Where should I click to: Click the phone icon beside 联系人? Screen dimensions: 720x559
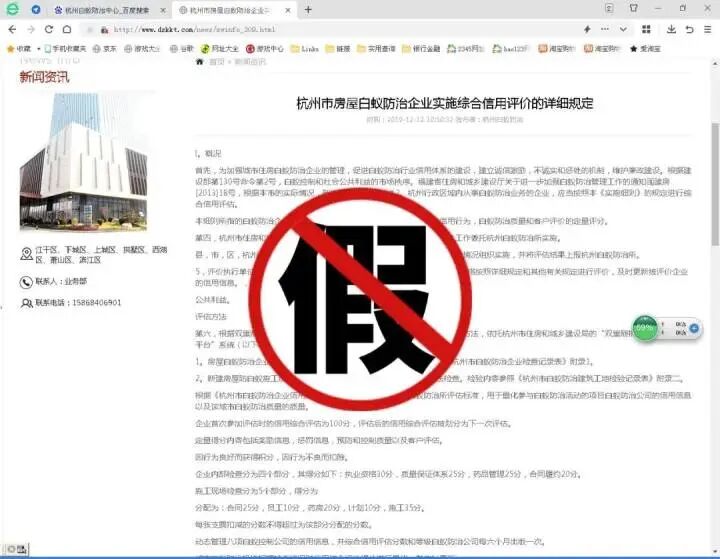click(26, 282)
